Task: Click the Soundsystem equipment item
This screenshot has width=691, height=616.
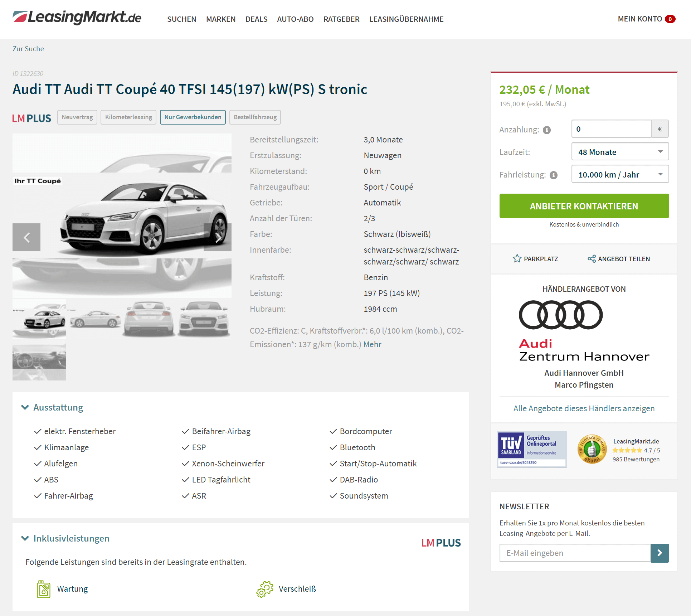Action: pos(364,496)
